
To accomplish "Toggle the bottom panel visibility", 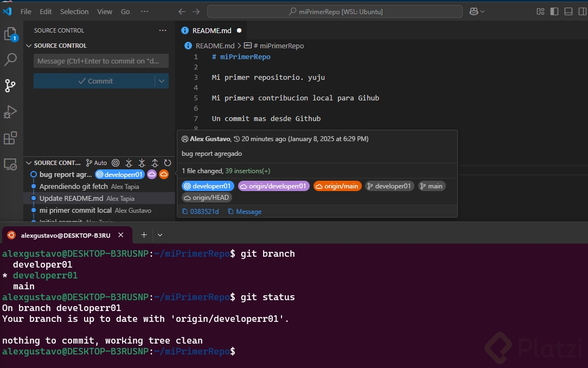I will click(568, 11).
